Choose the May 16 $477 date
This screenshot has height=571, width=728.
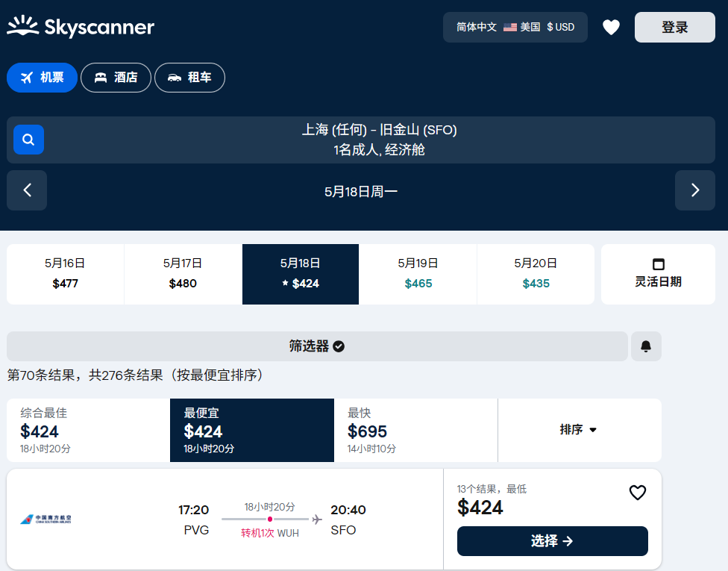[x=65, y=274]
